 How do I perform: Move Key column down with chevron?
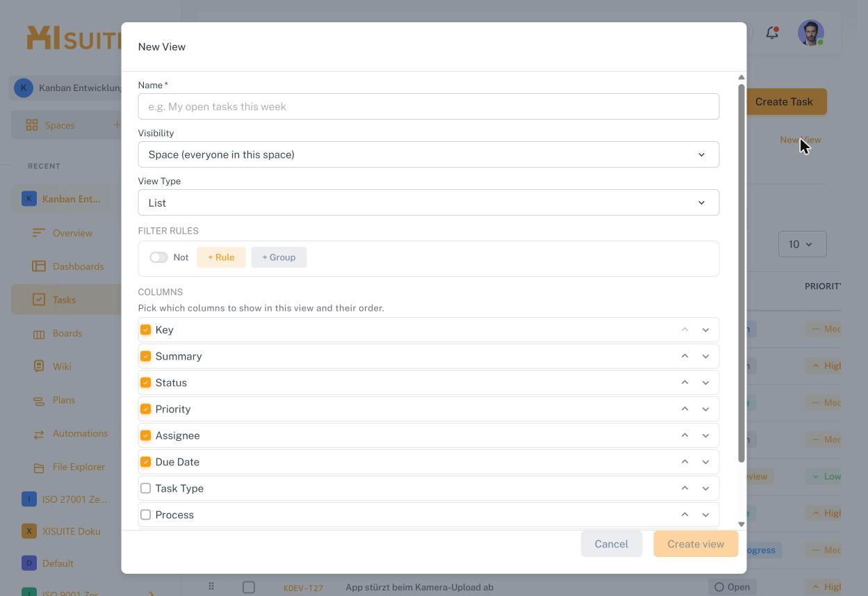click(705, 330)
